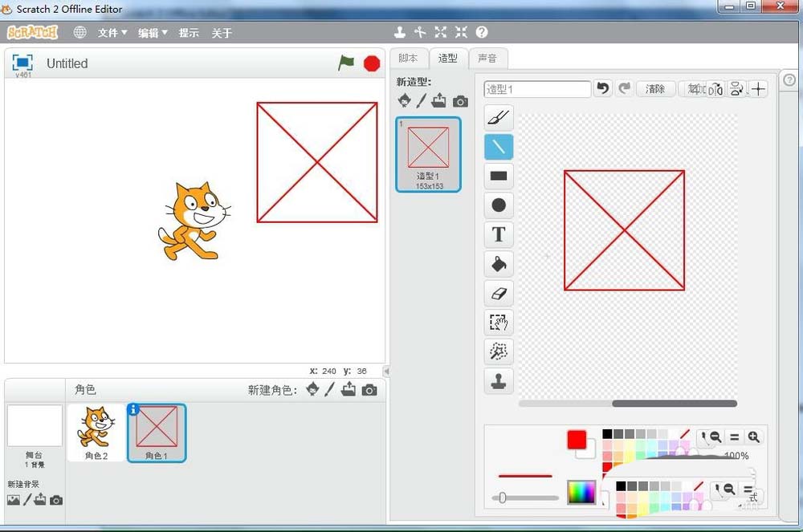Open the rainbow color picker
Image resolution: width=803 pixels, height=532 pixels.
[581, 492]
